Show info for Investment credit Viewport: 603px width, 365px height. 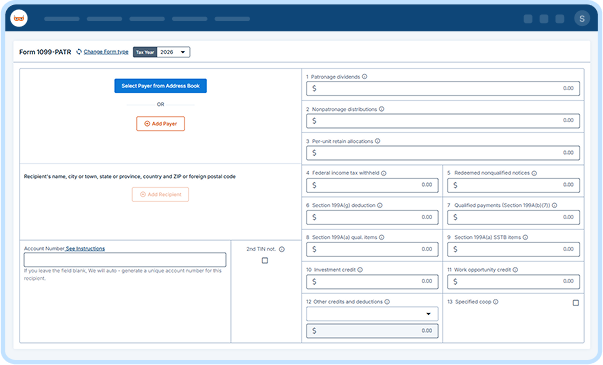[360, 270]
